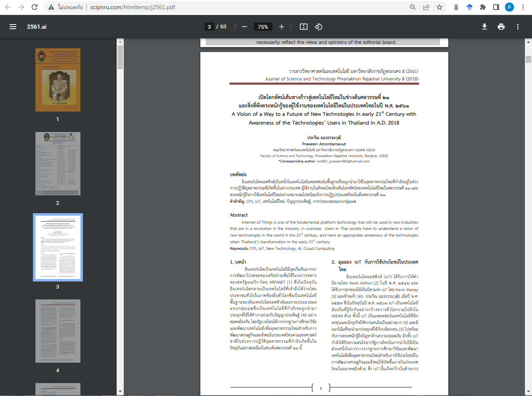Screen dimensions: 532x396
Task: Open the Chrome profile avatar
Action: click(x=509, y=7)
